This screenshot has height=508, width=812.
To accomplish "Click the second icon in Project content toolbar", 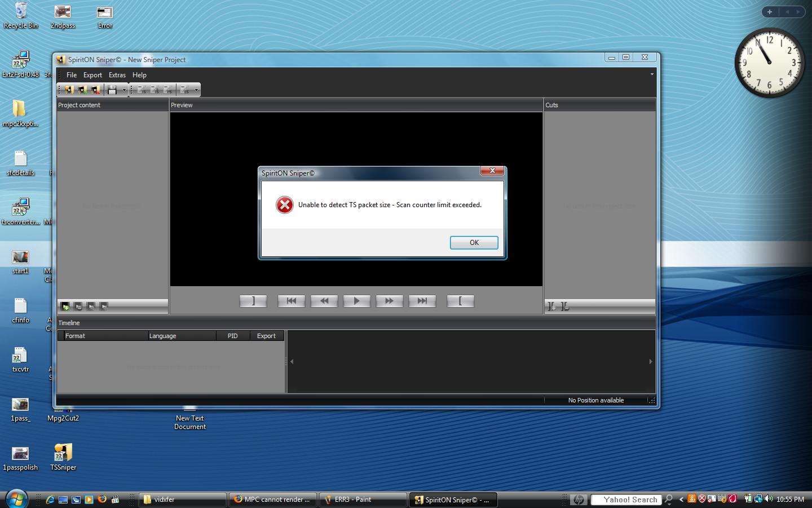I will (78, 306).
